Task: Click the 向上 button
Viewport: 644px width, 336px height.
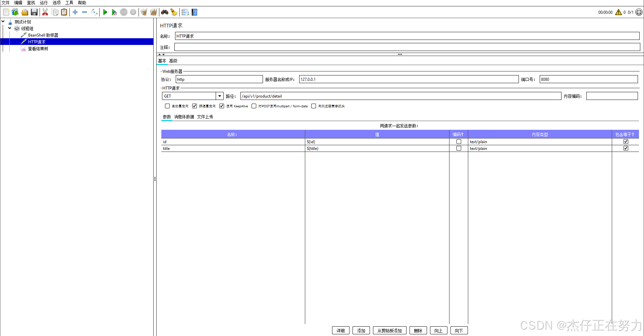Action: click(x=439, y=330)
